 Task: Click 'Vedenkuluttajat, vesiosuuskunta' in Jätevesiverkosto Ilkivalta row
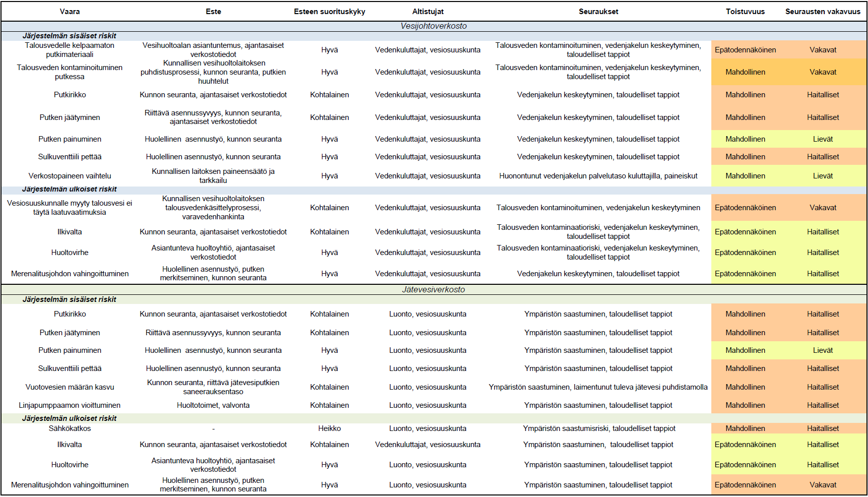pos(428,445)
